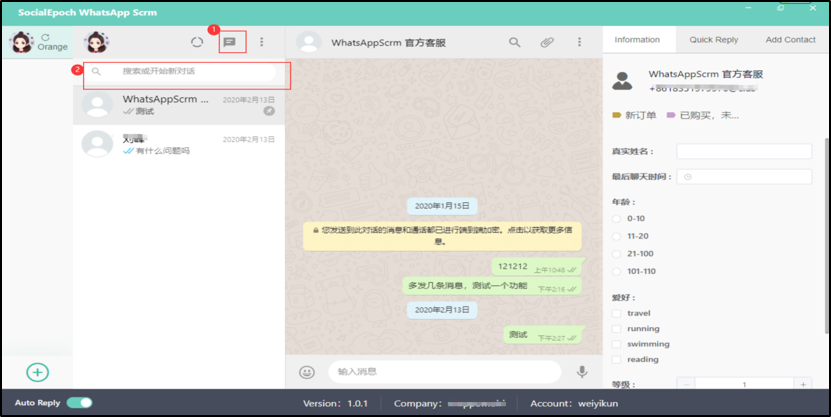This screenshot has height=417, width=831.
Task: Add a new account with plus button
Action: click(x=38, y=372)
